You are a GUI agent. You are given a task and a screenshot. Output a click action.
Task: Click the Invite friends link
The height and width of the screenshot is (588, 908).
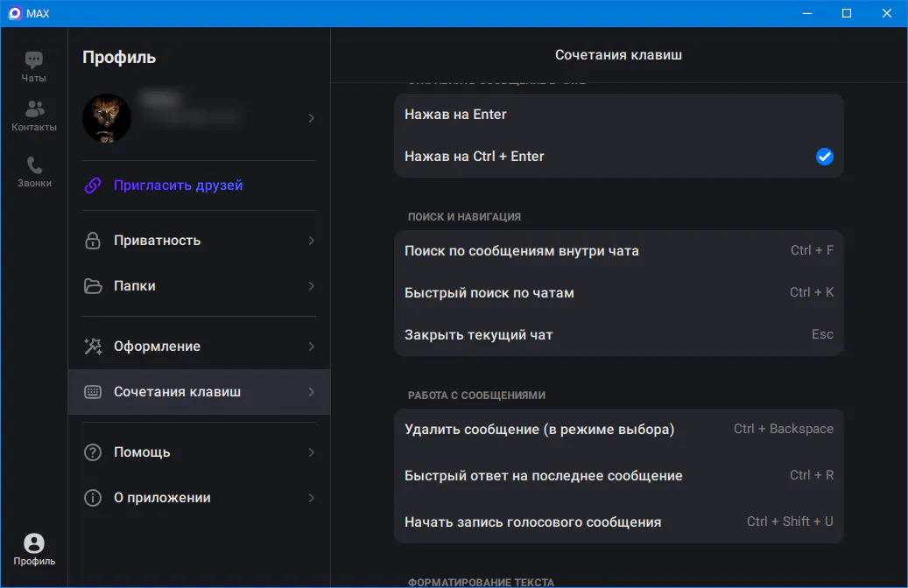(178, 185)
